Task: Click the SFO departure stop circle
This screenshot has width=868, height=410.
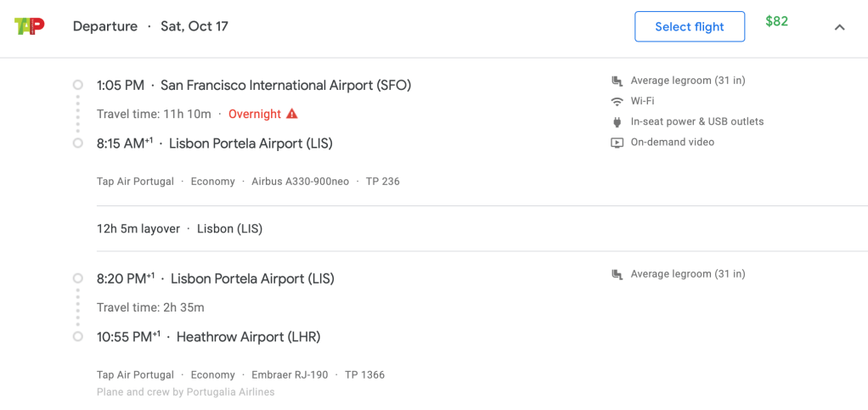Action: coord(78,85)
